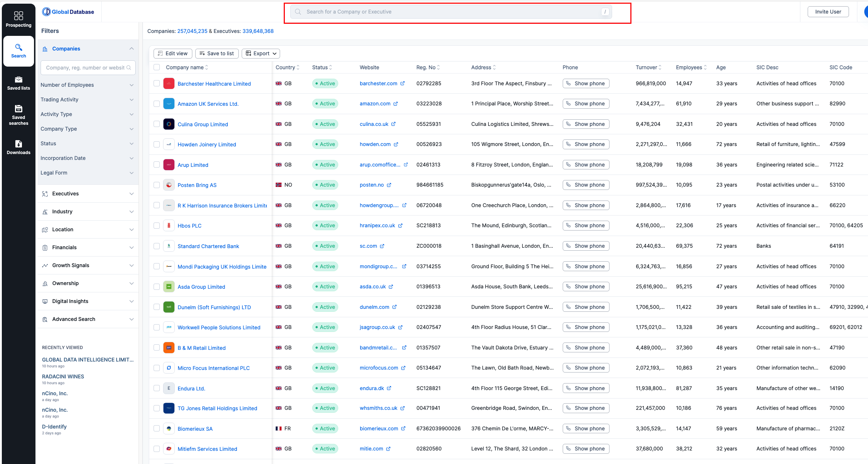This screenshot has width=868, height=464.
Task: Check the Arup Limited row checkbox
Action: pyautogui.click(x=157, y=165)
